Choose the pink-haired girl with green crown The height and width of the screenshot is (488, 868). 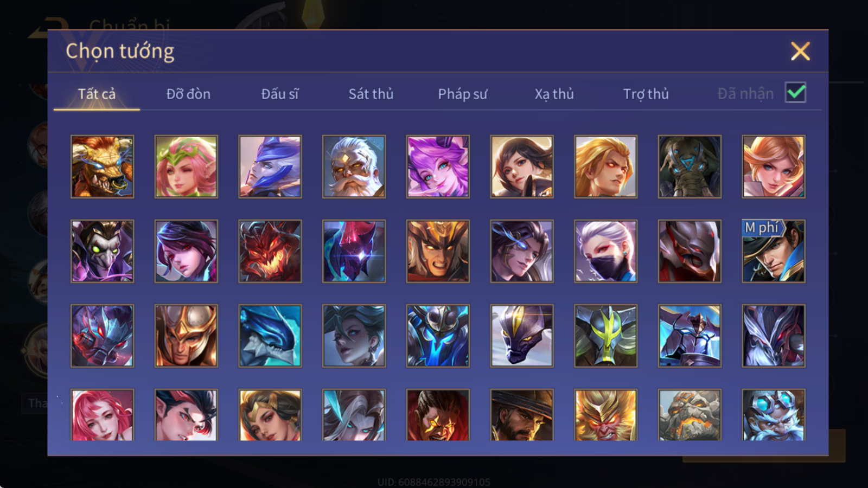pos(186,166)
